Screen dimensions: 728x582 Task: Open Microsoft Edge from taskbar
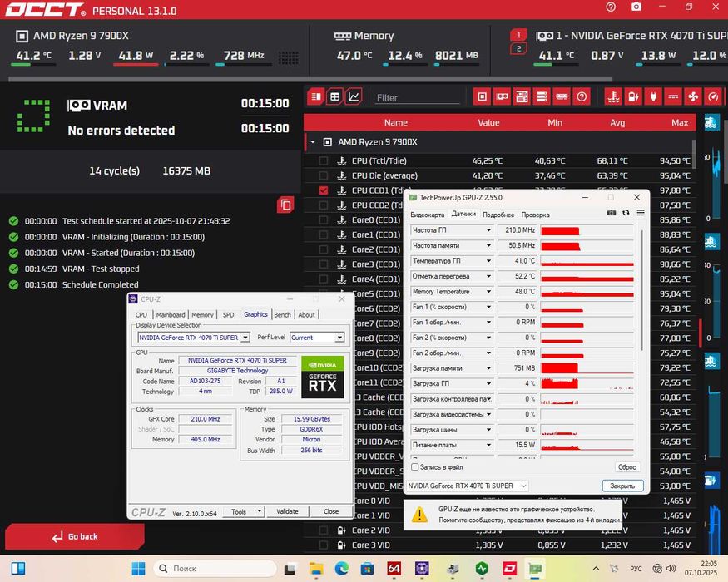[x=342, y=568]
